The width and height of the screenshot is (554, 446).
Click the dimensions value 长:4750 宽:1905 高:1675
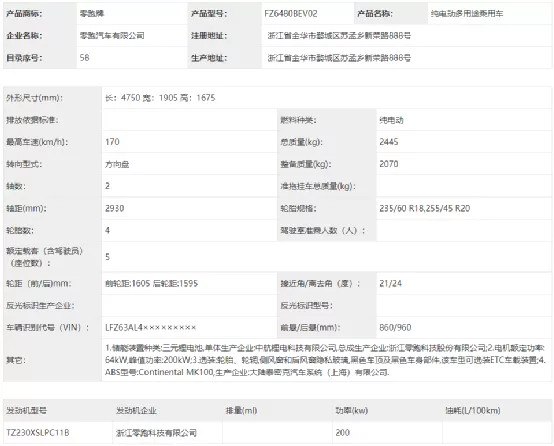[160, 98]
